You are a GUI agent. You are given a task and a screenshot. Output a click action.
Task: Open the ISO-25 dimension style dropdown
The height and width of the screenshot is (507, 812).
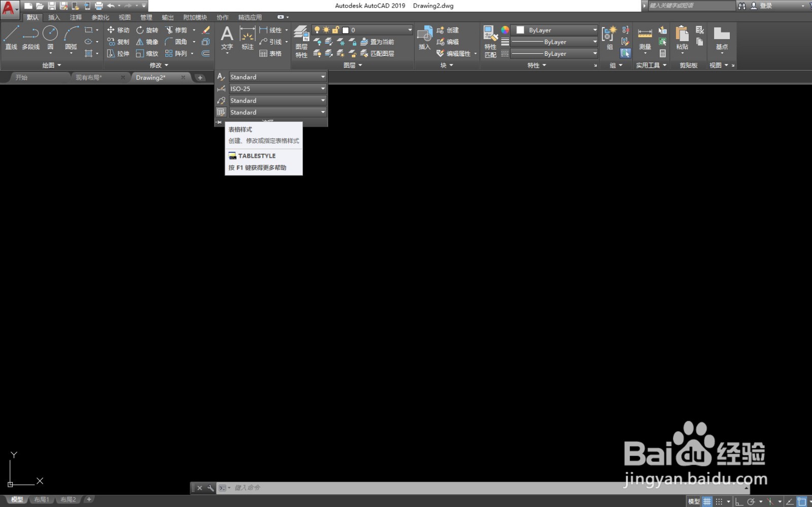(278, 88)
